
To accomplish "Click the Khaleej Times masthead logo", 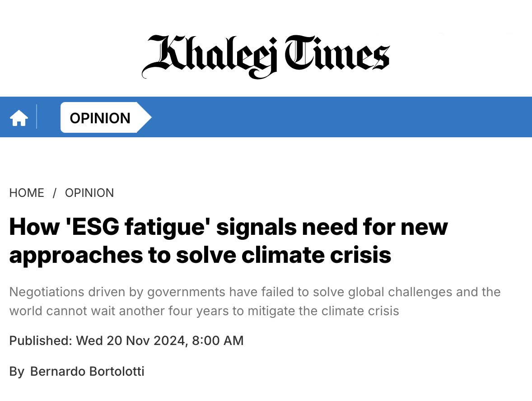I will (266, 56).
